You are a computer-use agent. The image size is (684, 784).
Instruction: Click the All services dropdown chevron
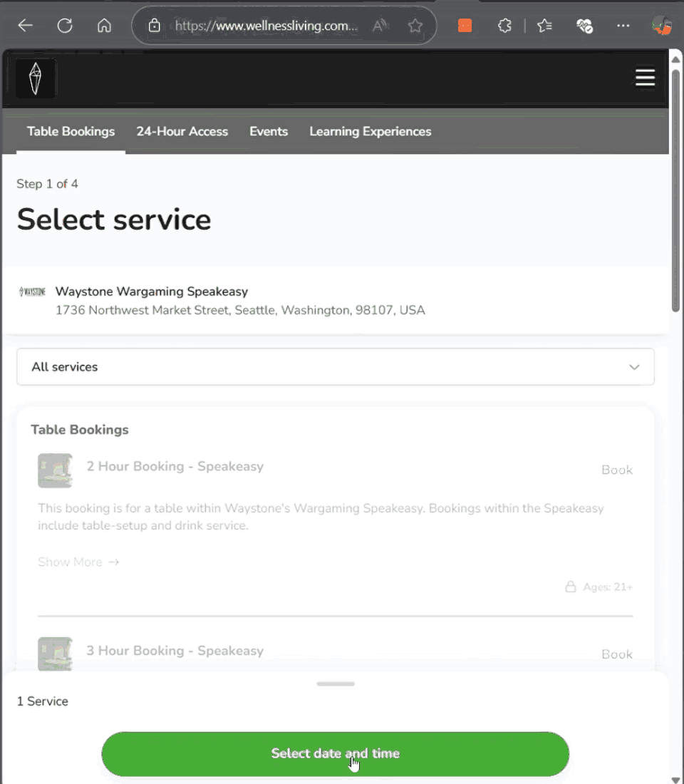(x=634, y=367)
